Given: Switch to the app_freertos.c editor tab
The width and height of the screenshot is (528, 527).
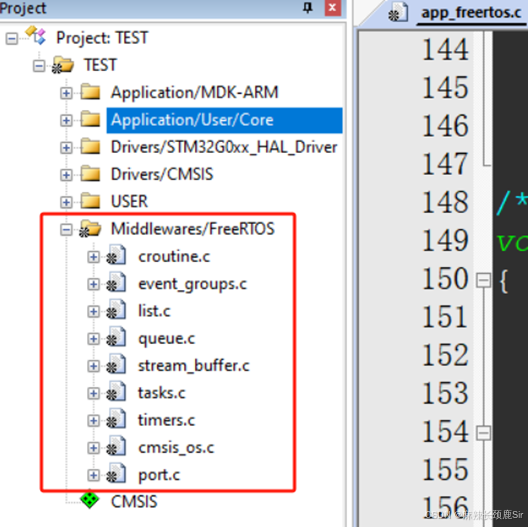Looking at the screenshot, I should pos(471,13).
